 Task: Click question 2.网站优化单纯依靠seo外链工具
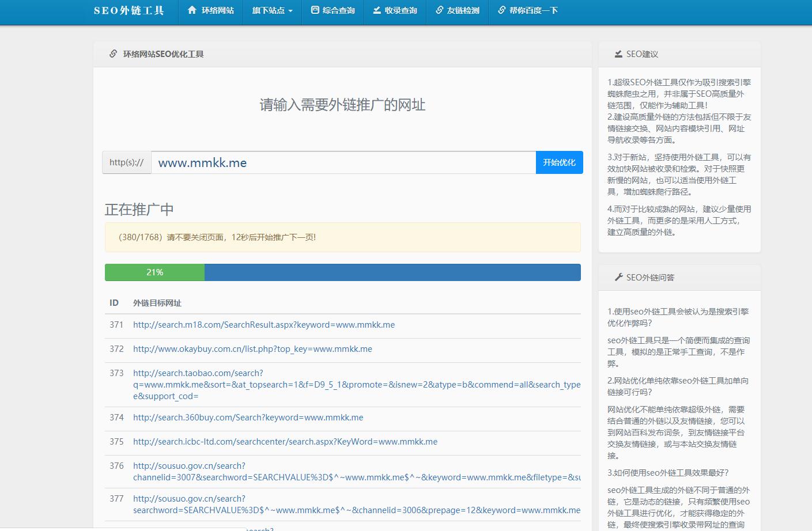[678, 386]
